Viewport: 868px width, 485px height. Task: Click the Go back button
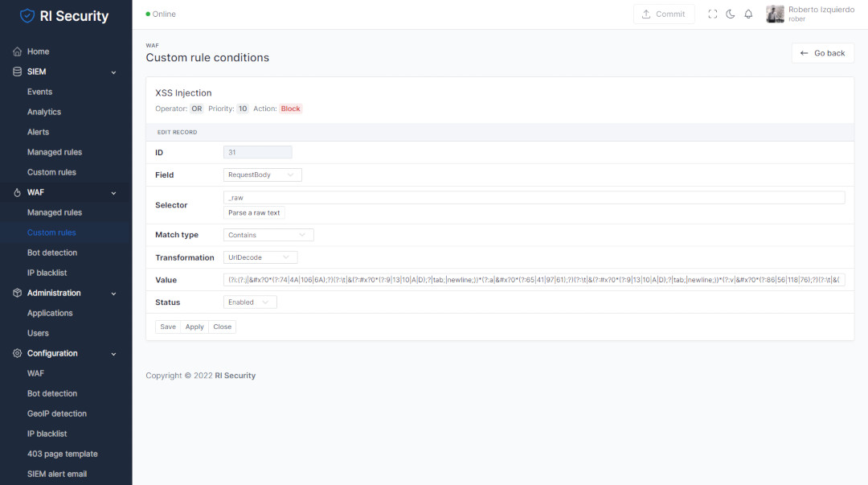tap(822, 53)
